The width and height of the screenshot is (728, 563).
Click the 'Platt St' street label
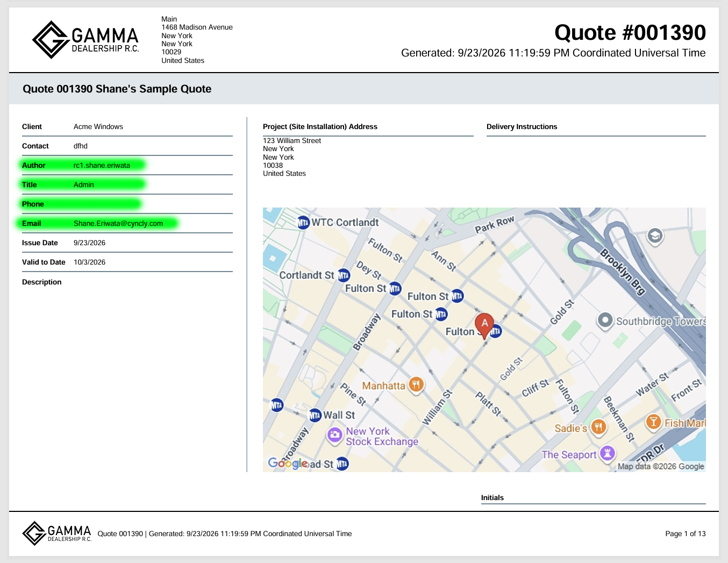click(489, 404)
